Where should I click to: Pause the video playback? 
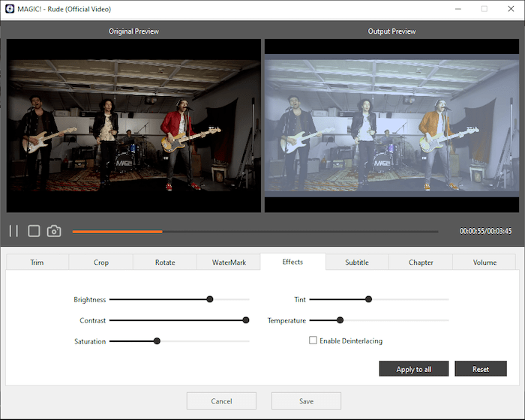point(13,231)
